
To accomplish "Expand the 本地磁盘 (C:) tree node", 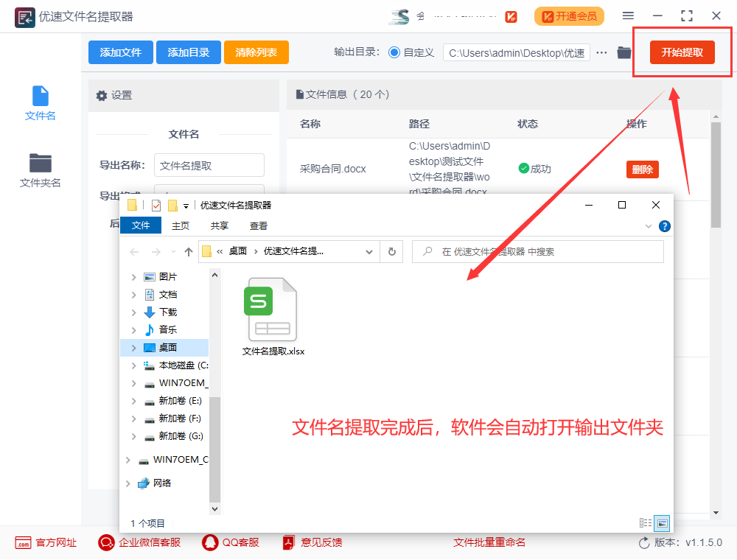I will point(134,365).
